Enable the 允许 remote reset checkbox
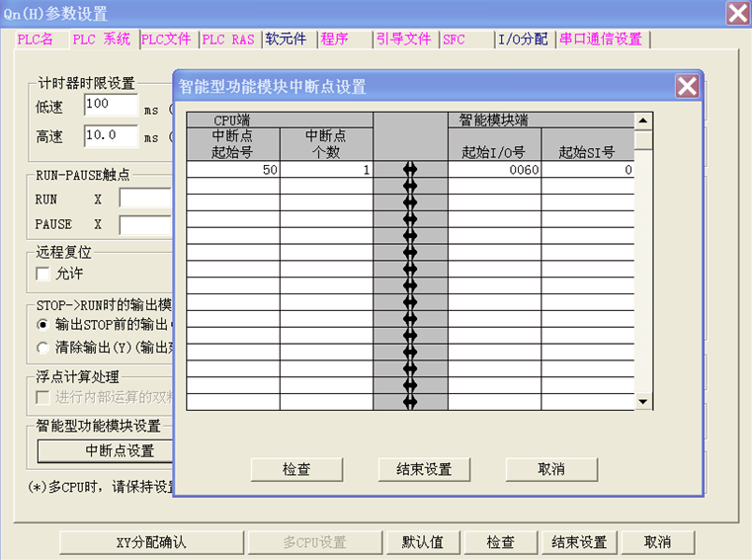 tap(42, 274)
